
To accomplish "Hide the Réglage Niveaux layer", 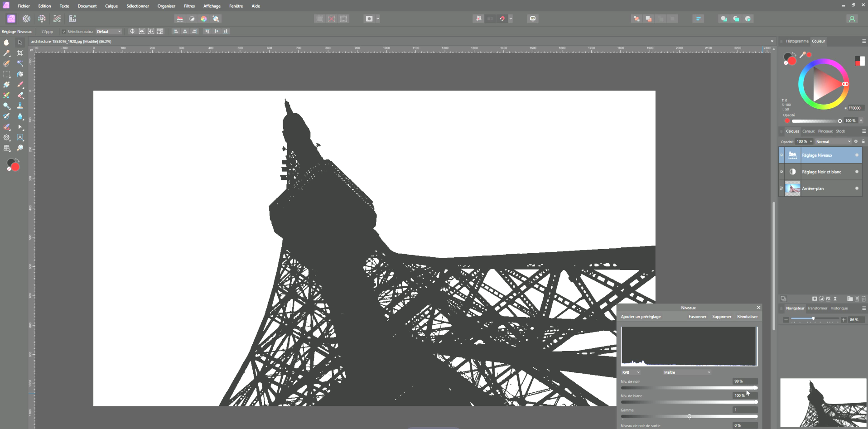I will (856, 155).
